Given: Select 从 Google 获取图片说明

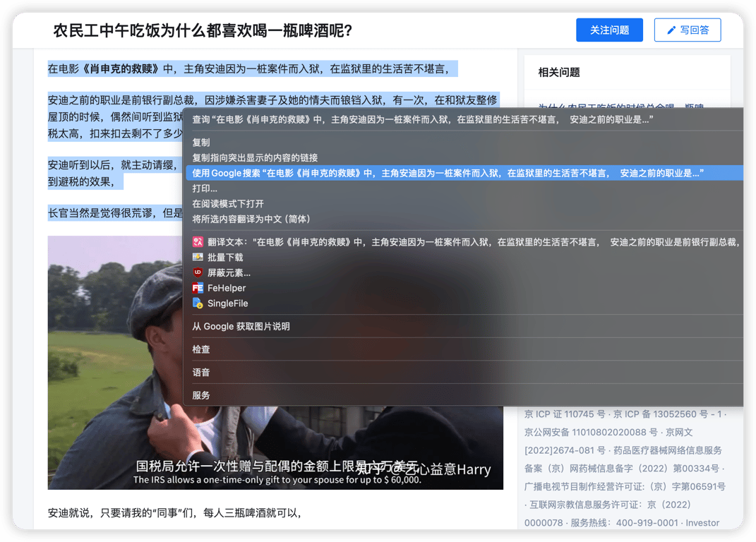Looking at the screenshot, I should [x=463, y=327].
